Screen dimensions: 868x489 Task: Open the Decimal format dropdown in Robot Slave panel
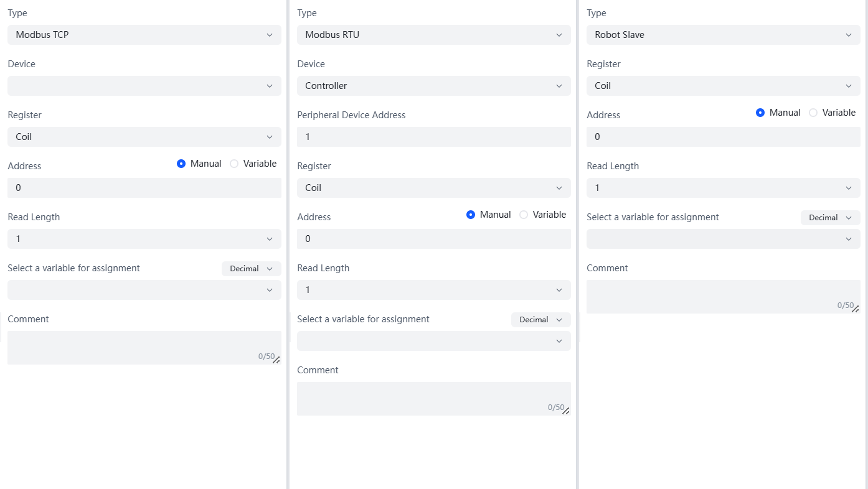[x=830, y=218]
